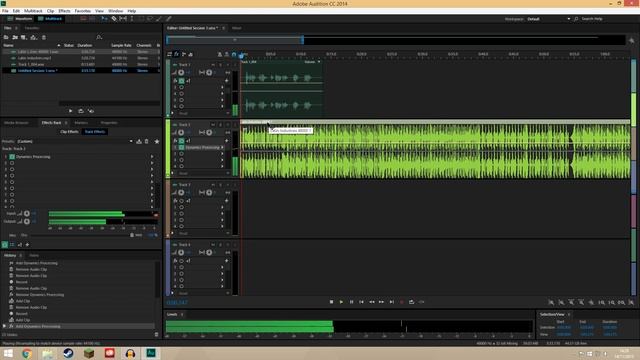Image resolution: width=640 pixels, height=360 pixels.
Task: Select the Slip tool in toolbar
Action: [123, 19]
